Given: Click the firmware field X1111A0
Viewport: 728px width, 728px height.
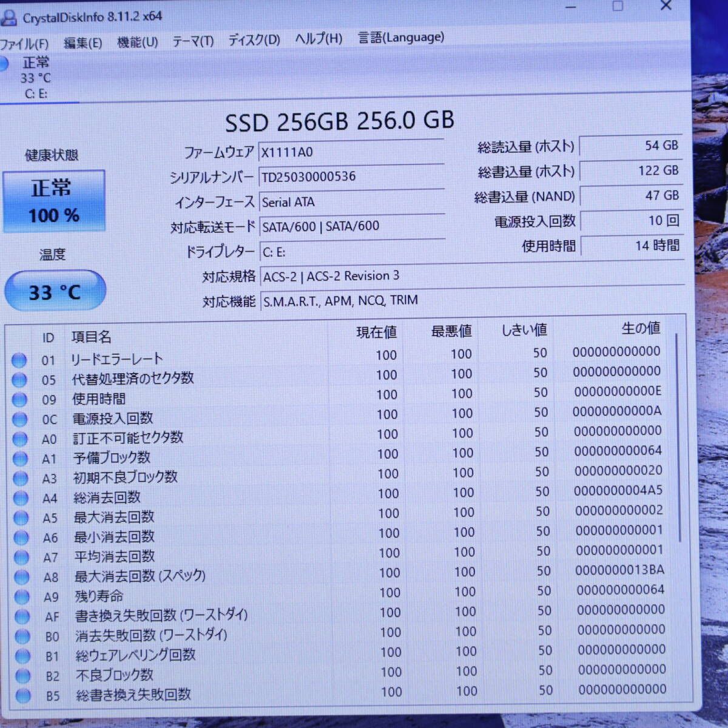Looking at the screenshot, I should click(351, 151).
